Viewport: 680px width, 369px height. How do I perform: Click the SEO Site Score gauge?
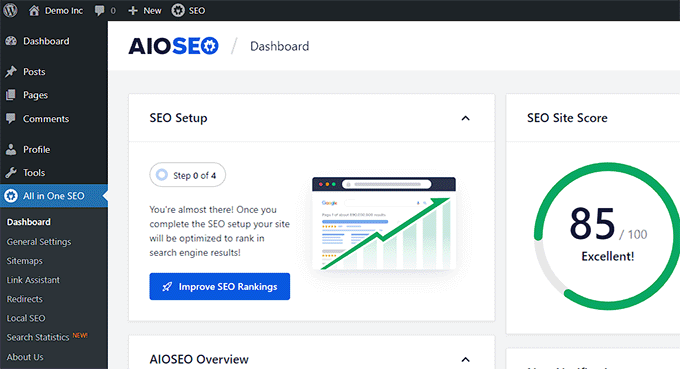607,236
